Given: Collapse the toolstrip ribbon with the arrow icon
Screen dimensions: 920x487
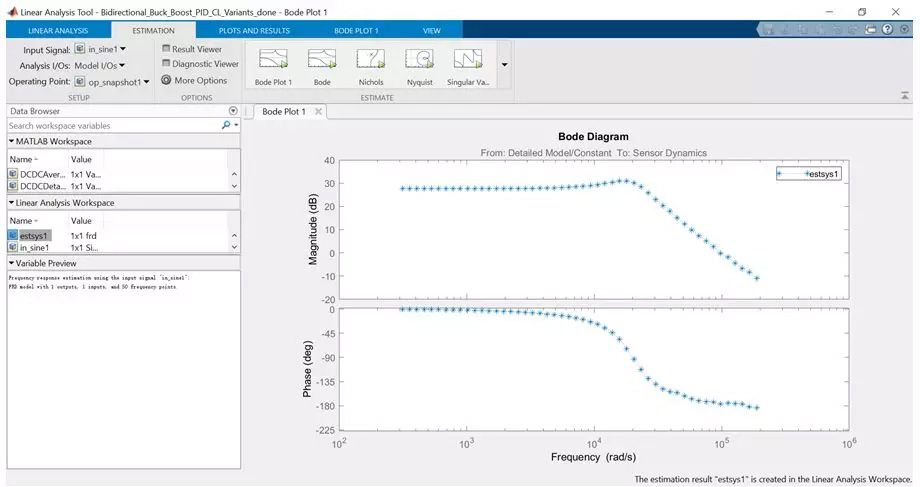Looking at the screenshot, I should tap(904, 95).
